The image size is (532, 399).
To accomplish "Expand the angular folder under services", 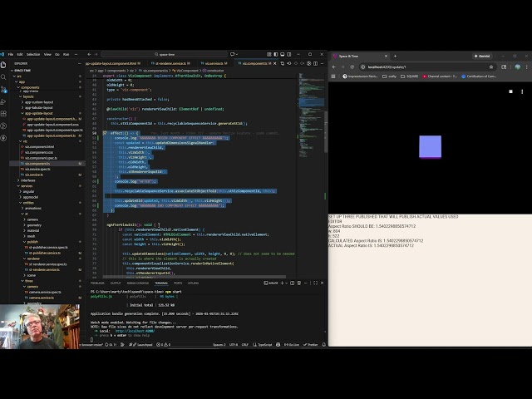I will coord(28,192).
